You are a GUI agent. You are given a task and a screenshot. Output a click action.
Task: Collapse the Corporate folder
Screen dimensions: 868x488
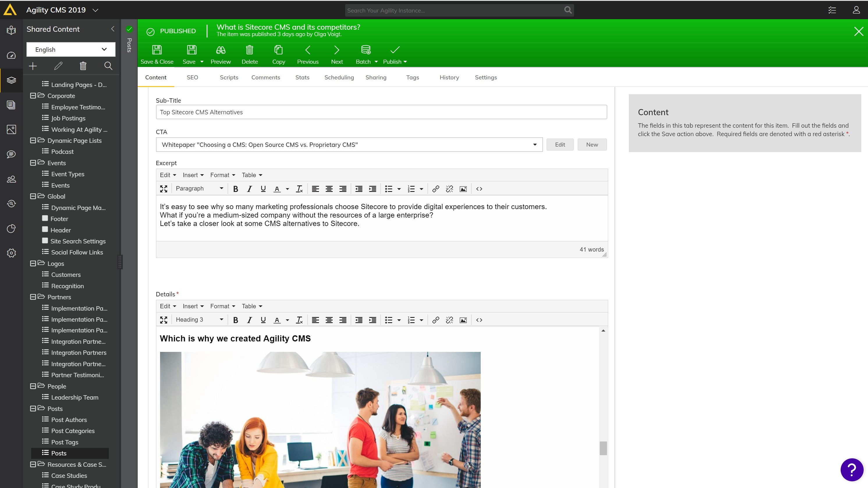pyautogui.click(x=33, y=96)
